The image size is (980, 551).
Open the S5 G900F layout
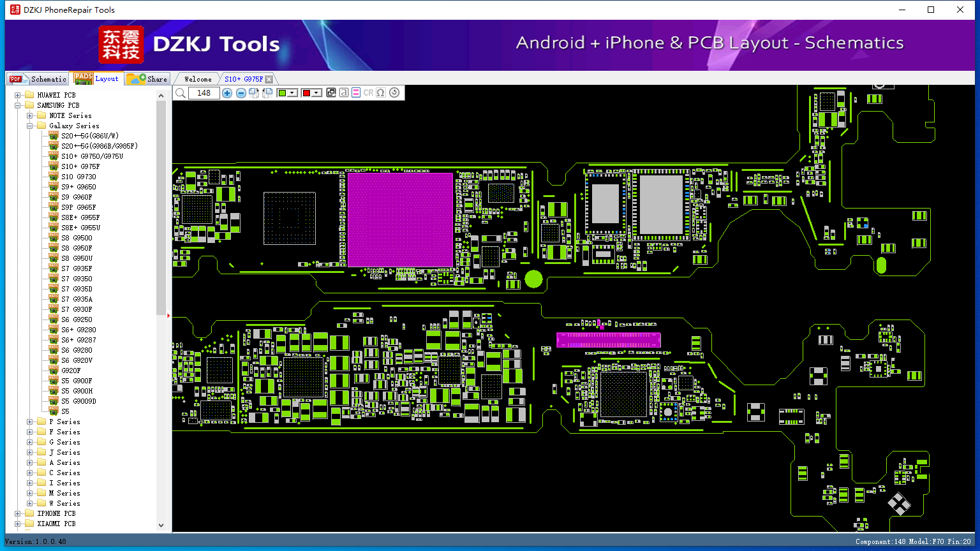77,381
